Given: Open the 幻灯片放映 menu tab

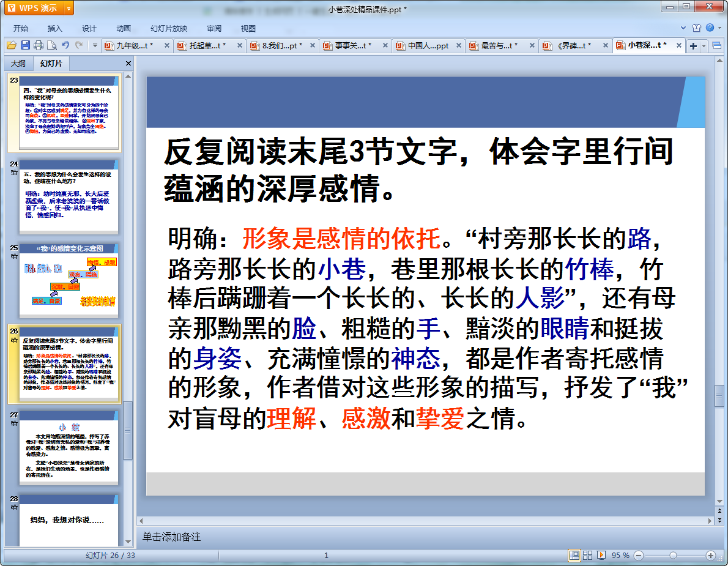Looking at the screenshot, I should pyautogui.click(x=169, y=28).
